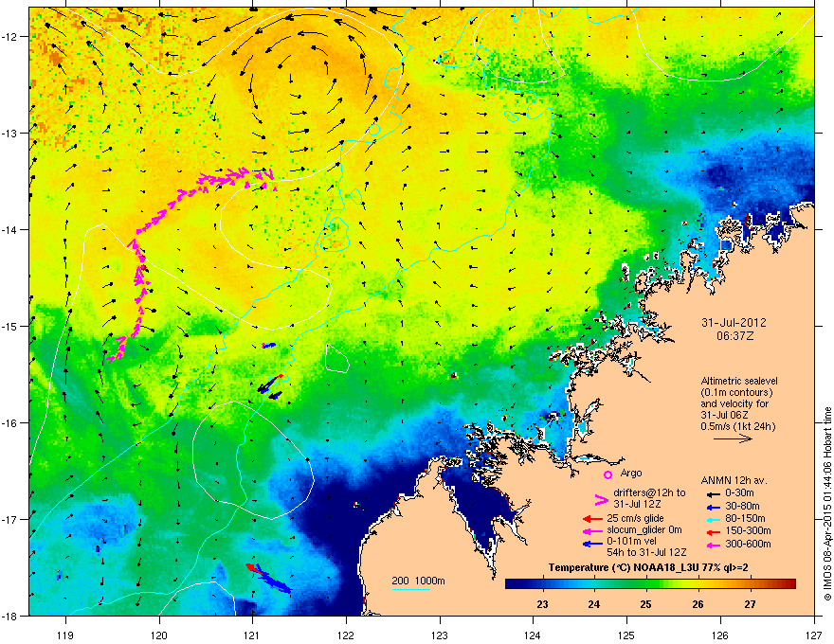834x644 pixels.
Task: Click the cyan bathymetry line under 200 1000m
Action: [410, 589]
